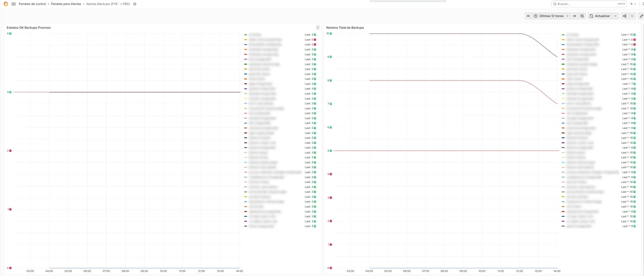
Task: Open the plus new-item dropdown
Action: coord(634,4)
